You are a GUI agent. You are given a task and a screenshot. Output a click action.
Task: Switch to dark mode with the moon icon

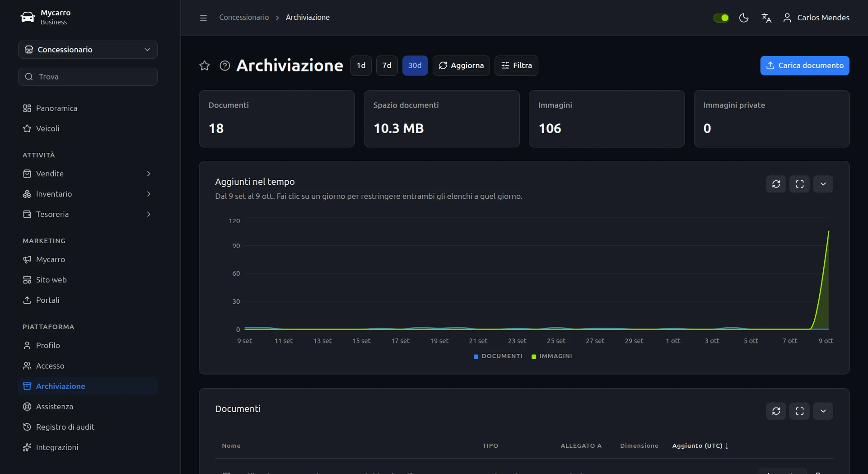coord(744,18)
